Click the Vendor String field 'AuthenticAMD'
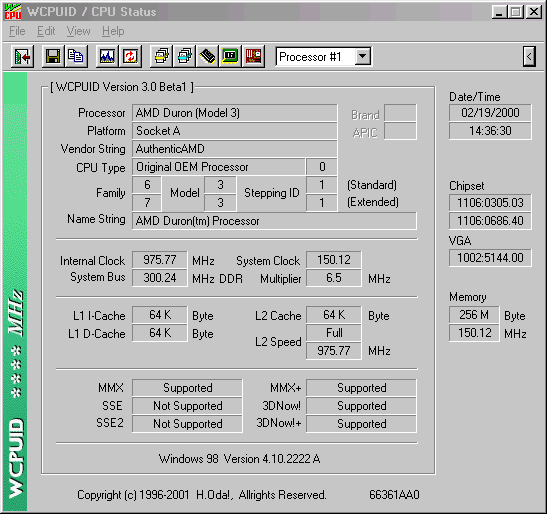Image resolution: width=547 pixels, height=514 pixels. point(234,149)
